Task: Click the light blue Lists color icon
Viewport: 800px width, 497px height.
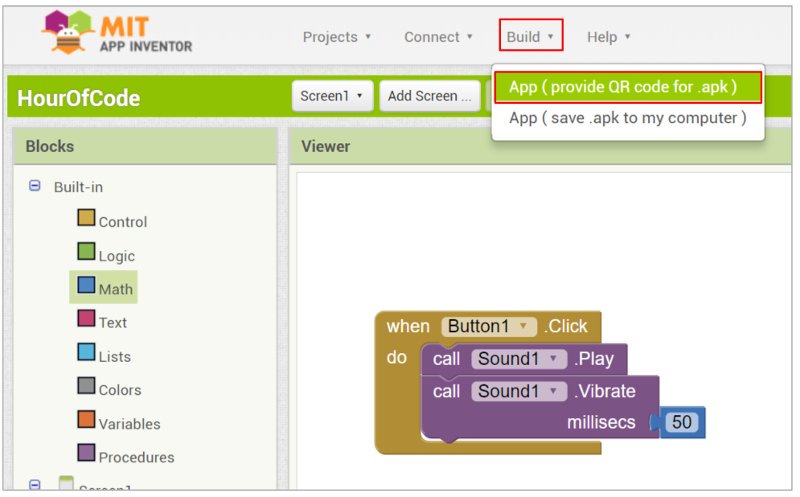Action: pos(86,352)
